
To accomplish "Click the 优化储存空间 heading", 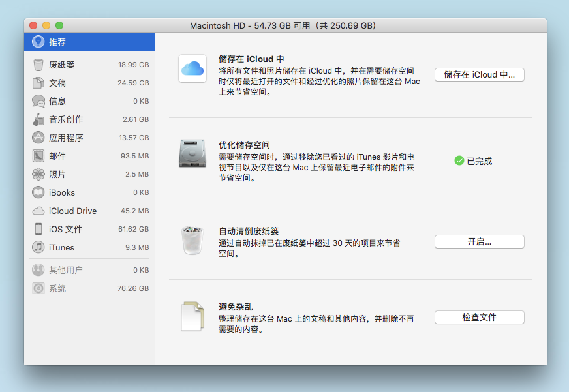I will (x=244, y=145).
